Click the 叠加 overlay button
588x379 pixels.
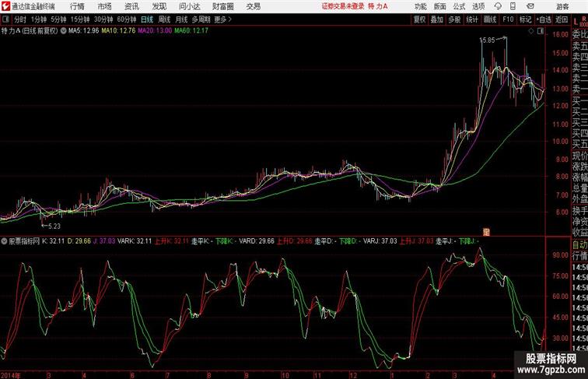(x=436, y=19)
